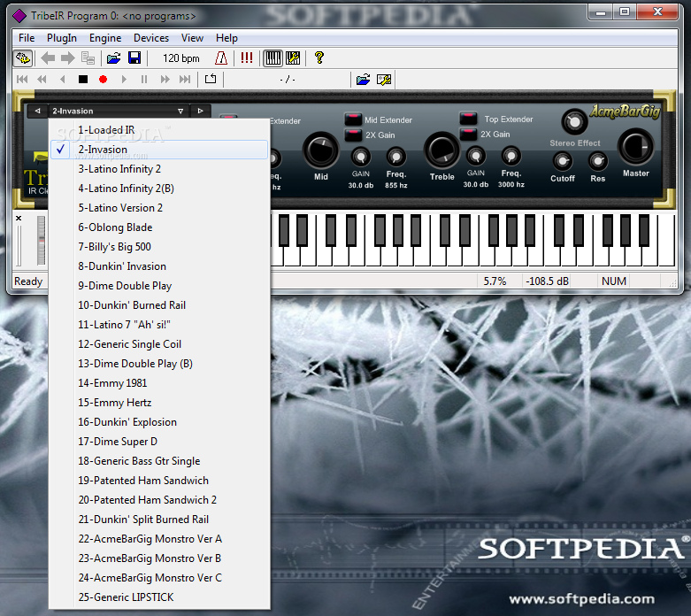Fast forward with double right arrows
This screenshot has width=691, height=616.
pyautogui.click(x=165, y=79)
